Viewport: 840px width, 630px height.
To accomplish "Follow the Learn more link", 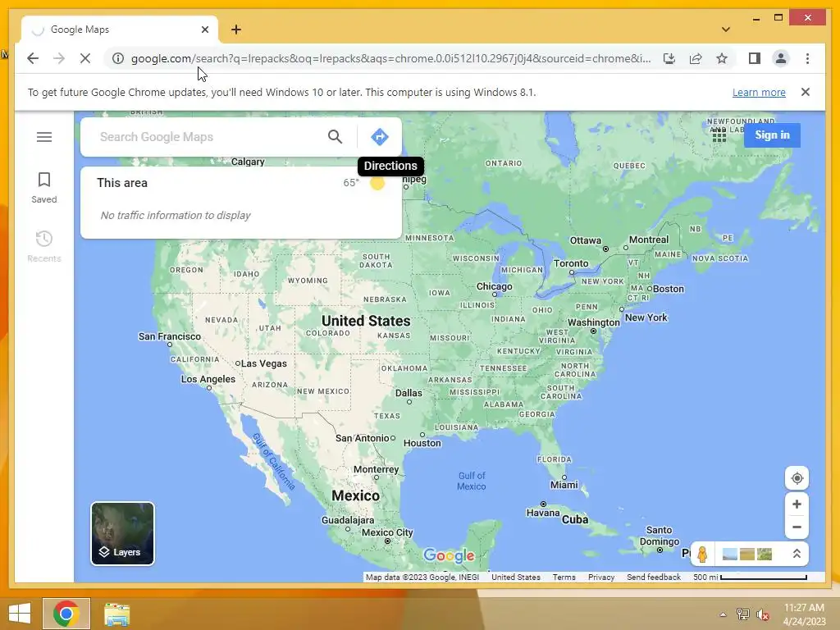I will 759,92.
